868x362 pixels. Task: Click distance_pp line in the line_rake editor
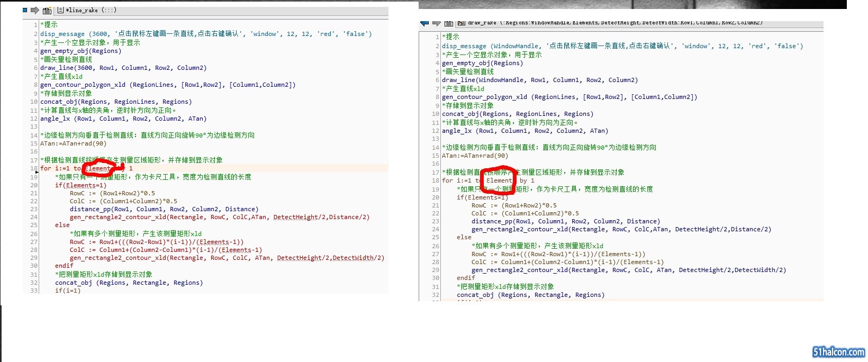pos(164,209)
